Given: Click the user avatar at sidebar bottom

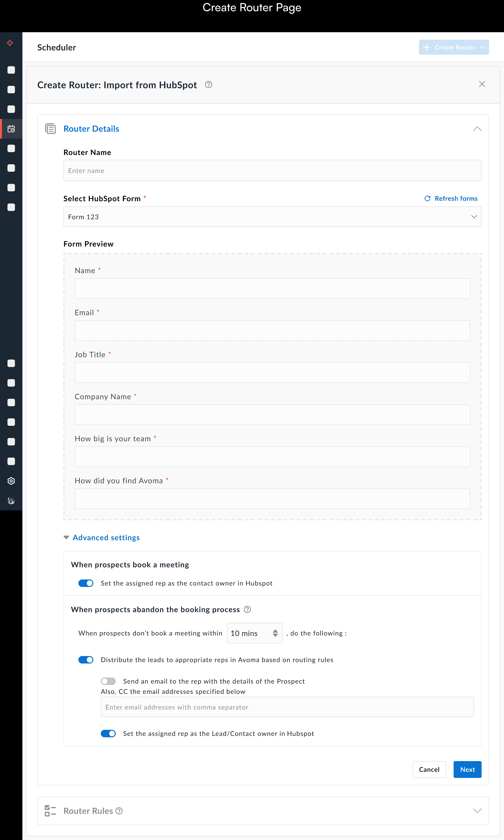Looking at the screenshot, I should [11, 500].
